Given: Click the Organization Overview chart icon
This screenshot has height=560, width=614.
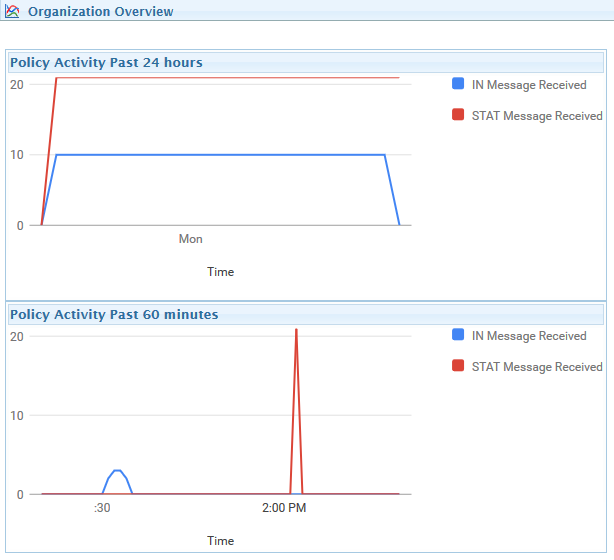Looking at the screenshot, I should click(x=12, y=11).
